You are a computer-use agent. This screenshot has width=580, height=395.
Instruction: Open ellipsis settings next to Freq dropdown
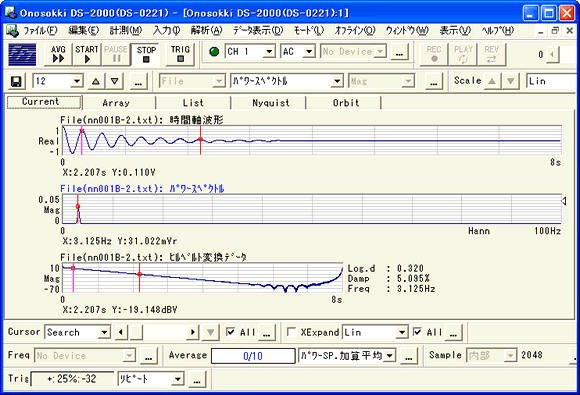(x=149, y=356)
